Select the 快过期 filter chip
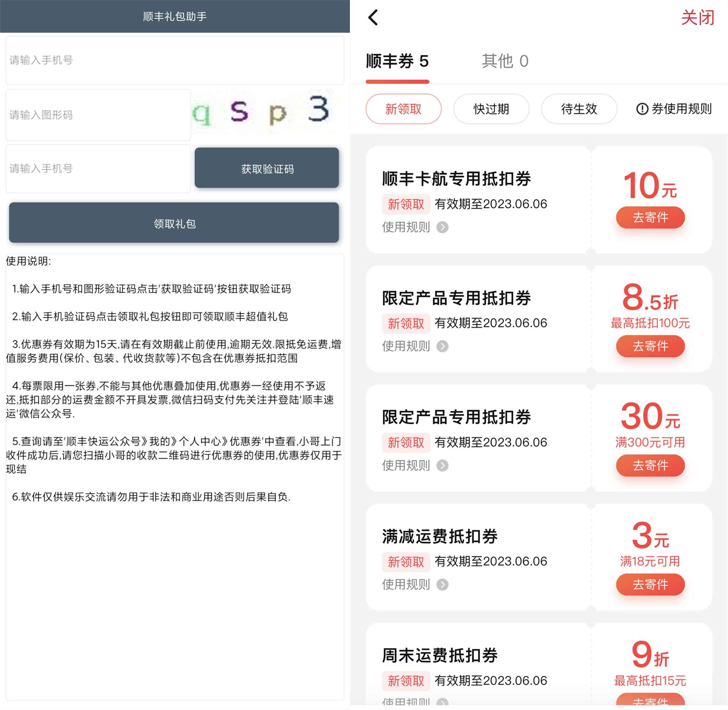 click(491, 109)
